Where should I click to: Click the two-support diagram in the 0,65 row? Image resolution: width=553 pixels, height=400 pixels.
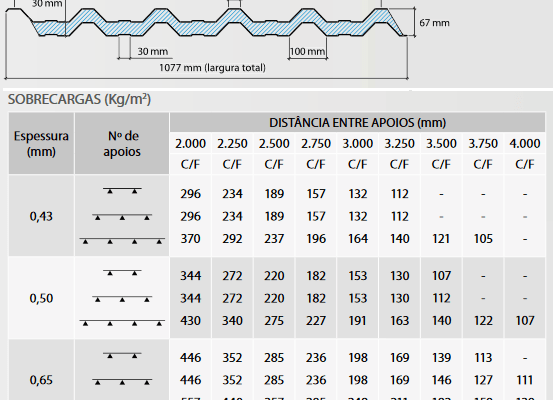pyautogui.click(x=122, y=355)
